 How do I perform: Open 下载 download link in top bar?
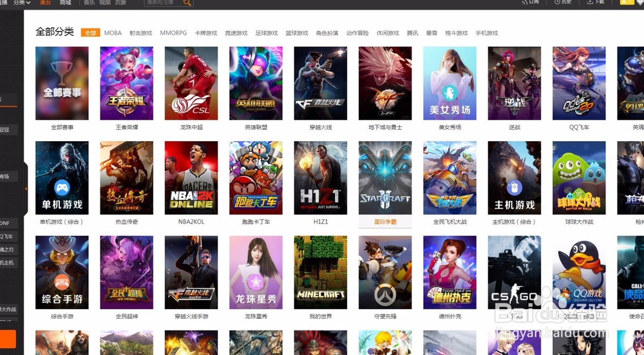click(596, 3)
